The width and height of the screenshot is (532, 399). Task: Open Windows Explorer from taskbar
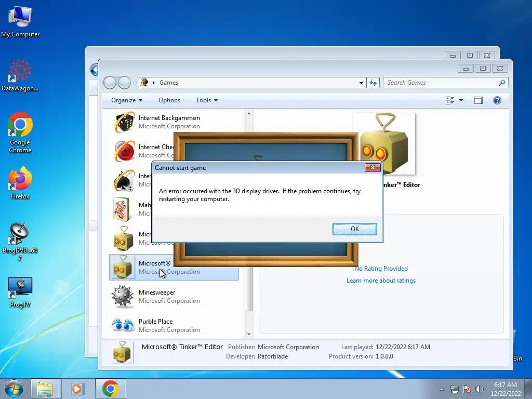(x=45, y=389)
